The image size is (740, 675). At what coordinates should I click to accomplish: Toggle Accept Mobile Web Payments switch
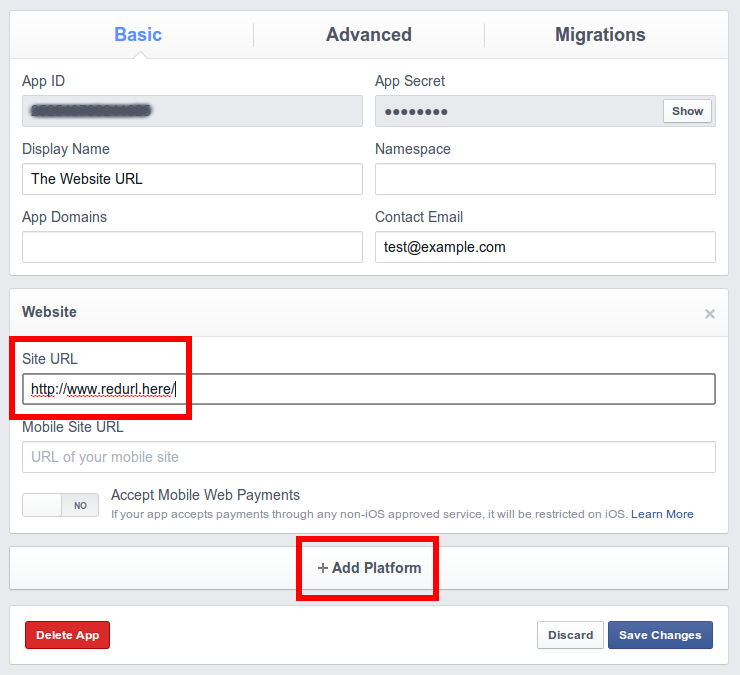click(61, 505)
